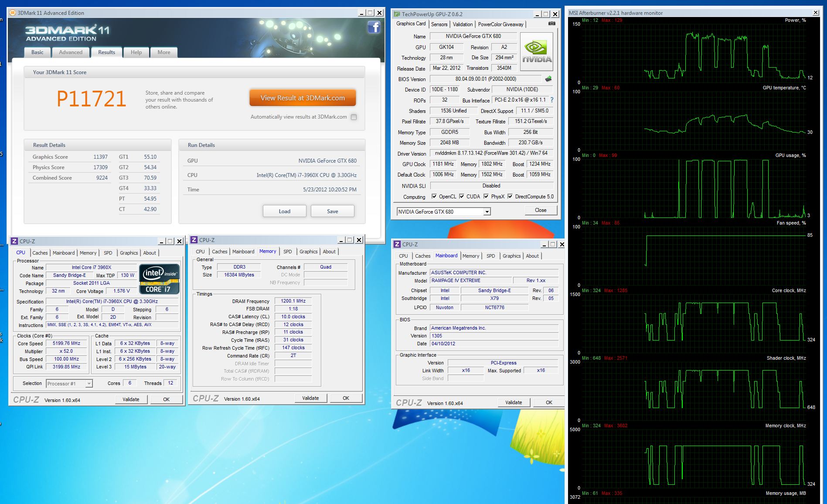Switch to the Sensors tab in GPU-Z

(439, 24)
